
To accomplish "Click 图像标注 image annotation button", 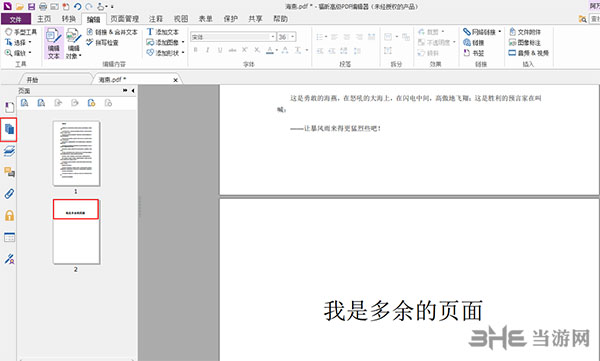I will [x=525, y=42].
